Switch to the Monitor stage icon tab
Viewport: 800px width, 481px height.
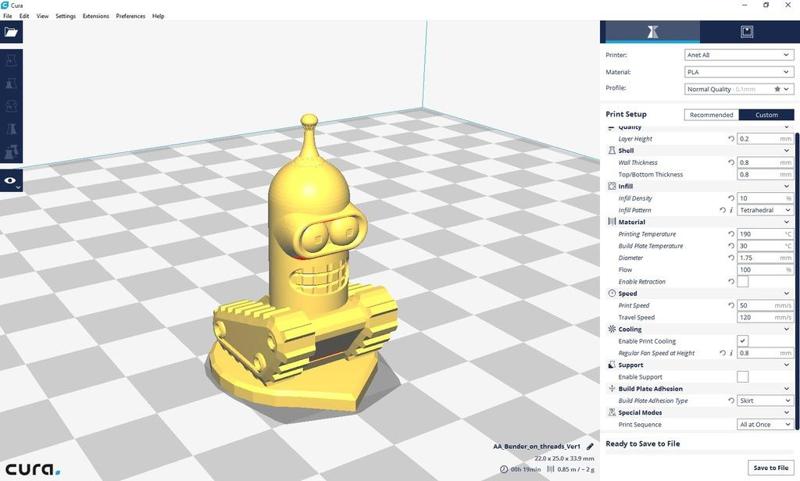pos(747,32)
